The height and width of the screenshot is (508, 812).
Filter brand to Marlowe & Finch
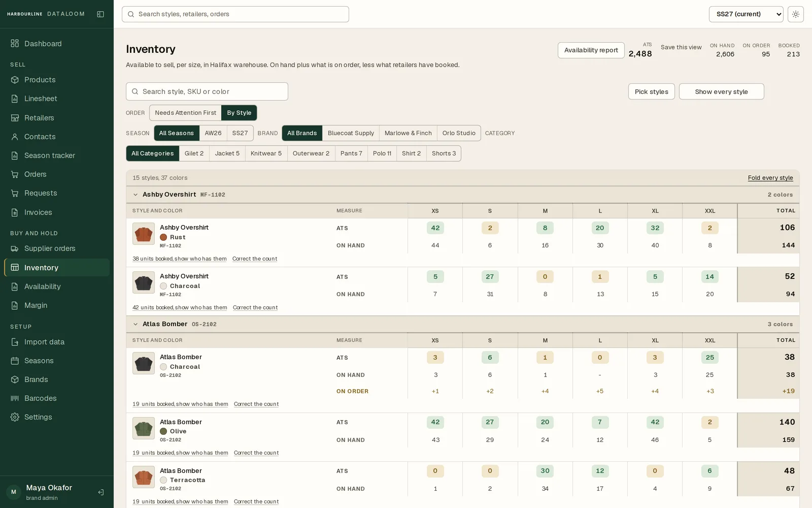(408, 133)
